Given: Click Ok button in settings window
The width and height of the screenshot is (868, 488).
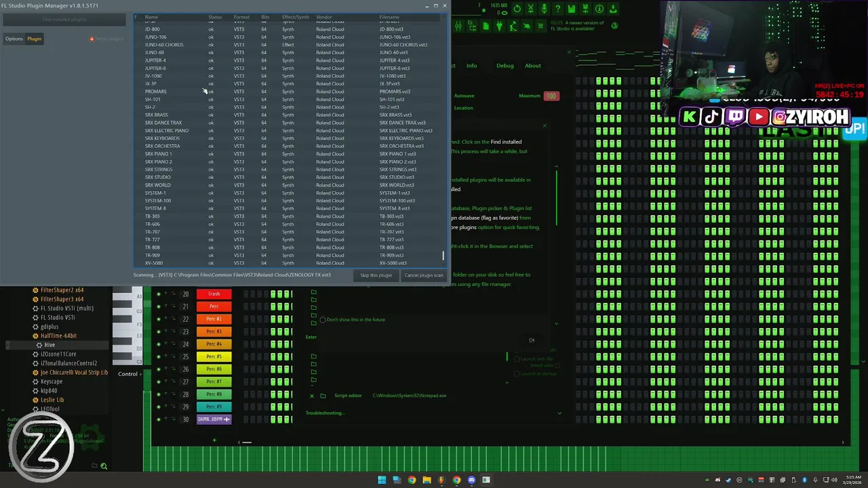Looking at the screenshot, I should click(532, 340).
